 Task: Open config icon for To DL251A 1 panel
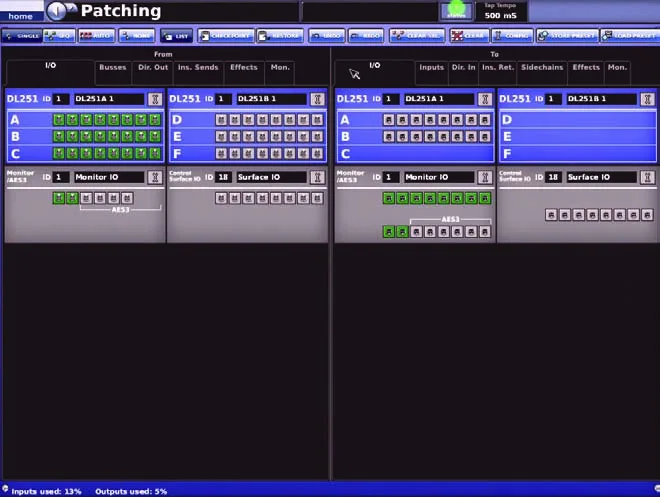tap(485, 99)
